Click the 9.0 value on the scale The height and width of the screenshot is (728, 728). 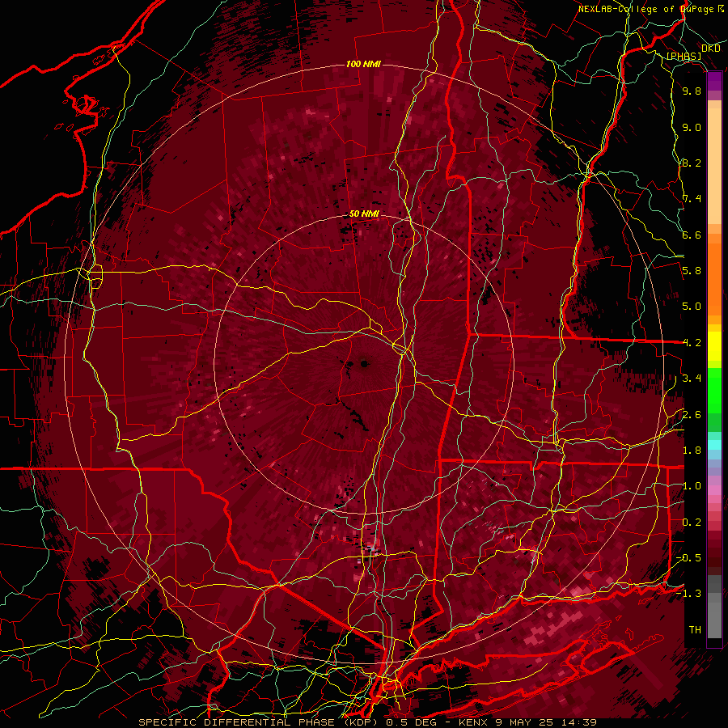(x=692, y=127)
